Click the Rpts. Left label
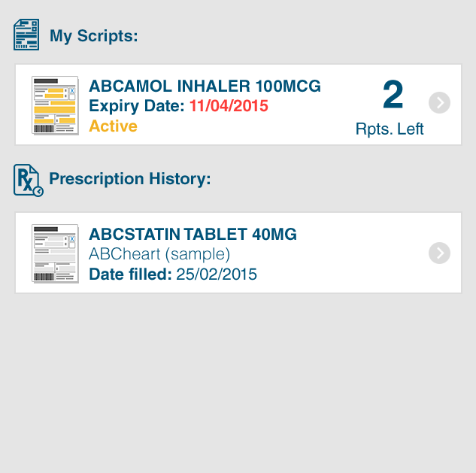This screenshot has width=476, height=473. click(390, 129)
